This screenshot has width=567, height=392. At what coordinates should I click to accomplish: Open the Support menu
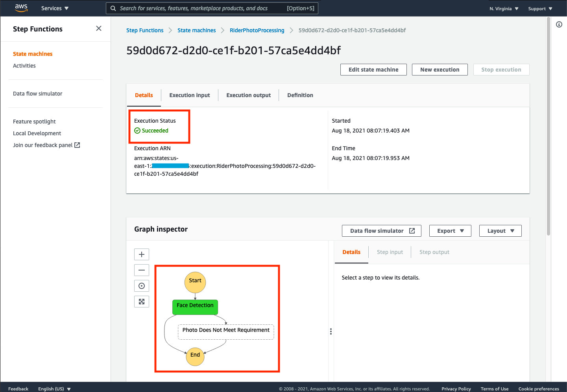540,9
